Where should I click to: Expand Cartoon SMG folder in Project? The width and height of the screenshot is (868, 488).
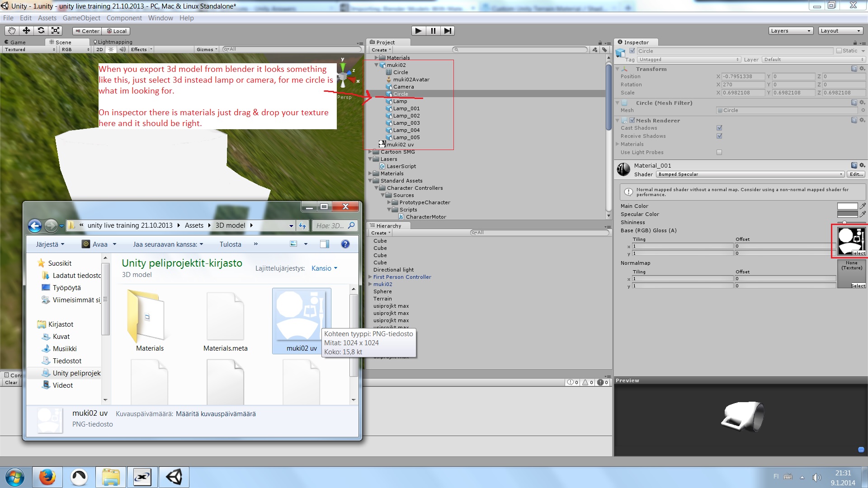coord(370,152)
